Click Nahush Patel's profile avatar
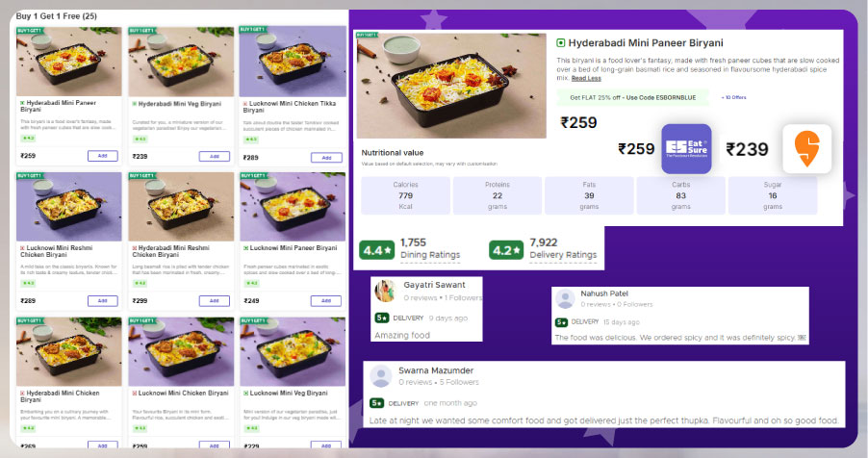Screen dimensions: 868x458 [565, 299]
